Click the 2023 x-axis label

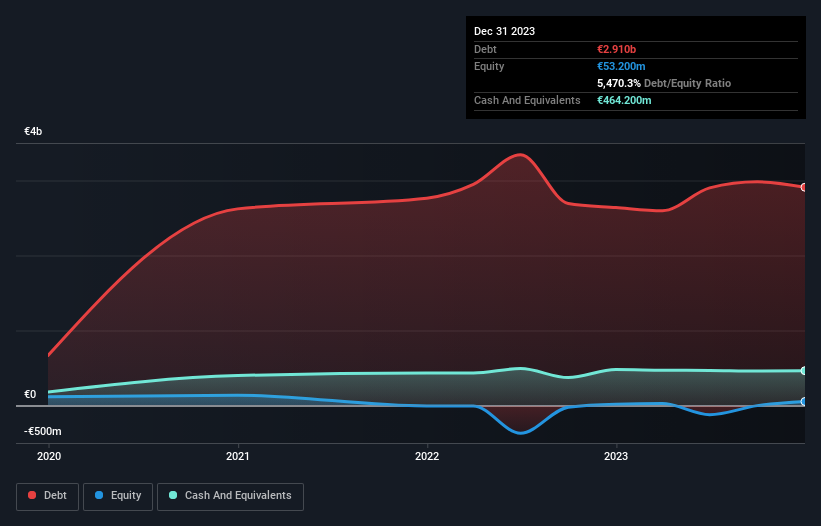pos(616,456)
